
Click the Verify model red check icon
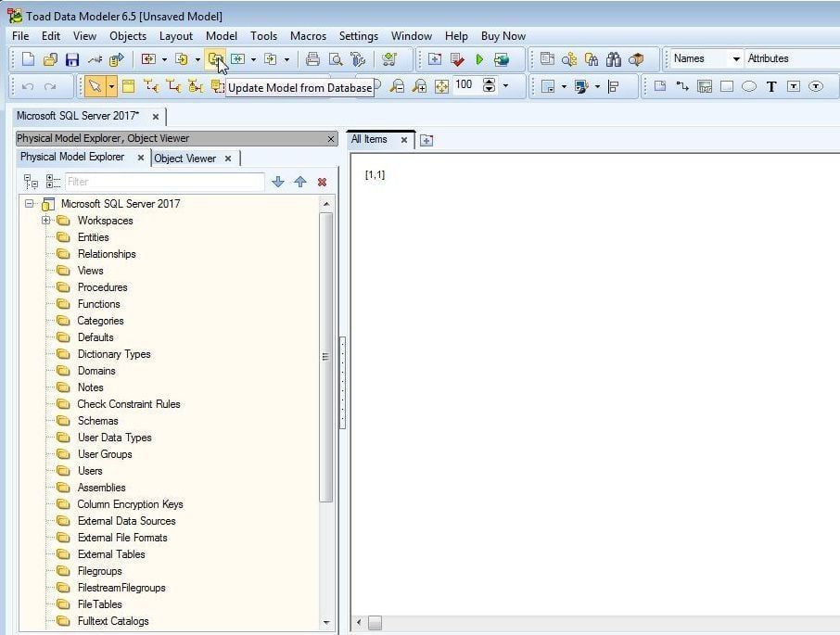tap(457, 59)
